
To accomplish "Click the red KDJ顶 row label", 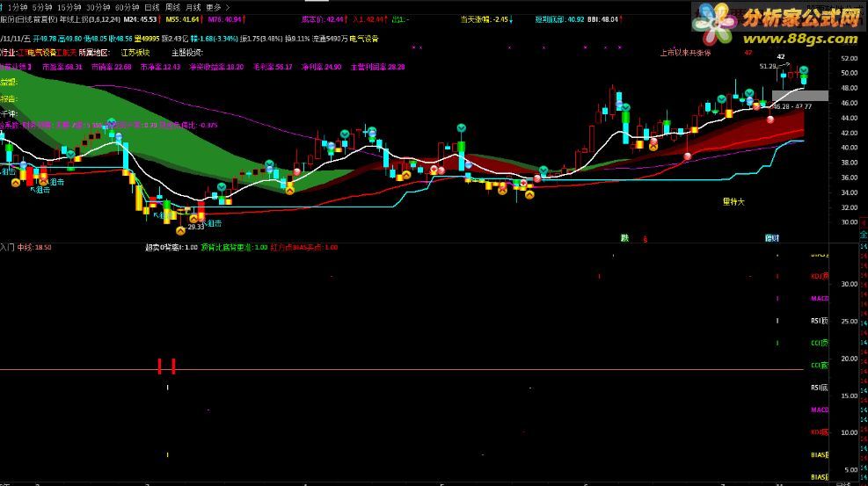I will click(820, 276).
